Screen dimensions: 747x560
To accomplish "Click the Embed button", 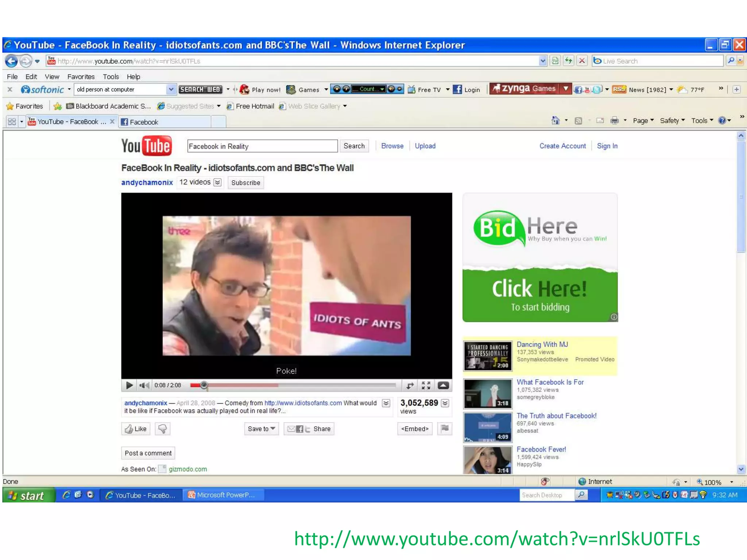I will [415, 429].
